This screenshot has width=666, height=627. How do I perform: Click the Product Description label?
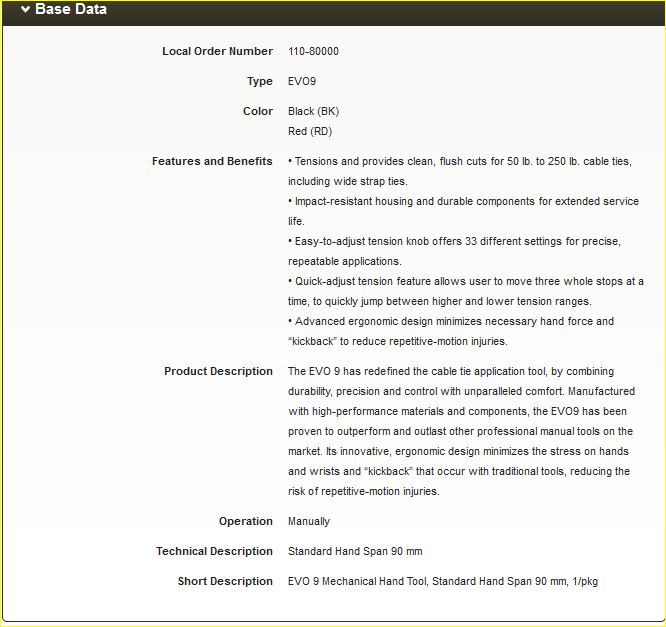coord(218,371)
